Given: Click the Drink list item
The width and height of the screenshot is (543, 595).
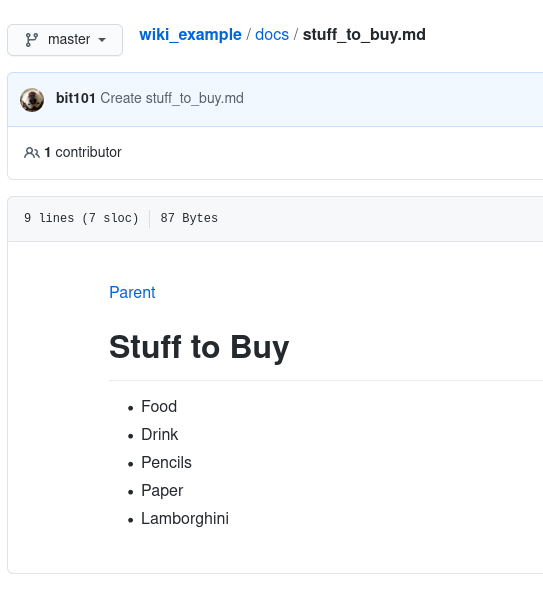Looking at the screenshot, I should (159, 434).
